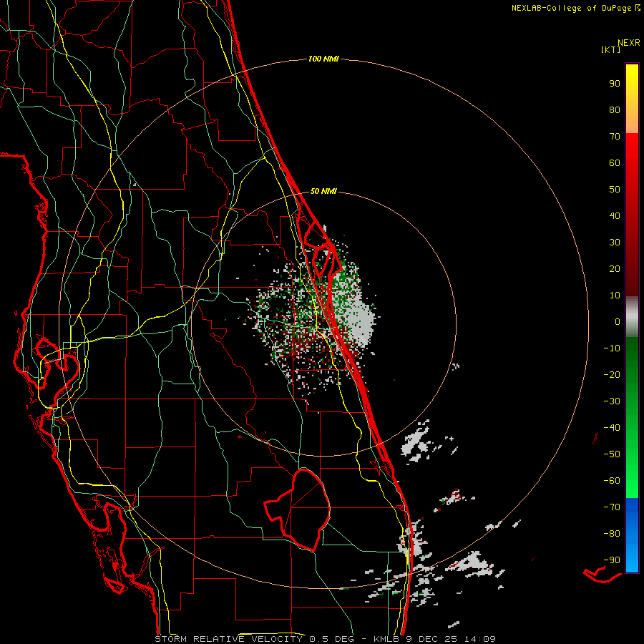Click the 100 NMI range ring label
This screenshot has width=644, height=644.
[x=323, y=59]
